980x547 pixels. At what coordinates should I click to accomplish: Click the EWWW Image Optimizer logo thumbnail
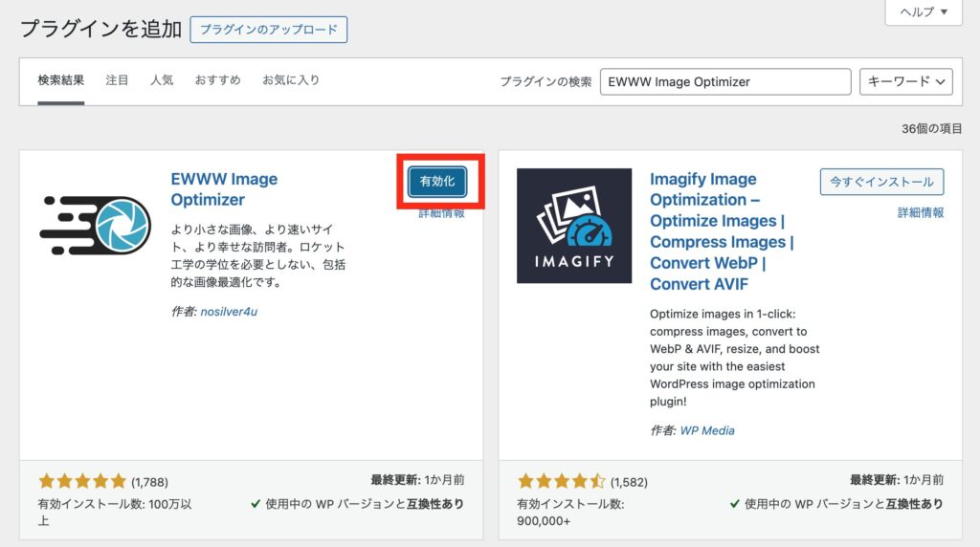[x=95, y=226]
